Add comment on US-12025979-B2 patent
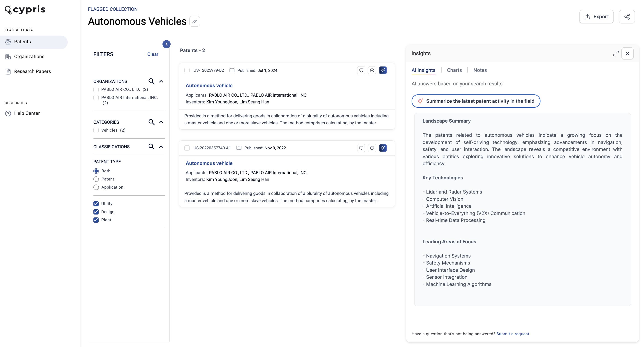644x347 pixels. click(361, 70)
